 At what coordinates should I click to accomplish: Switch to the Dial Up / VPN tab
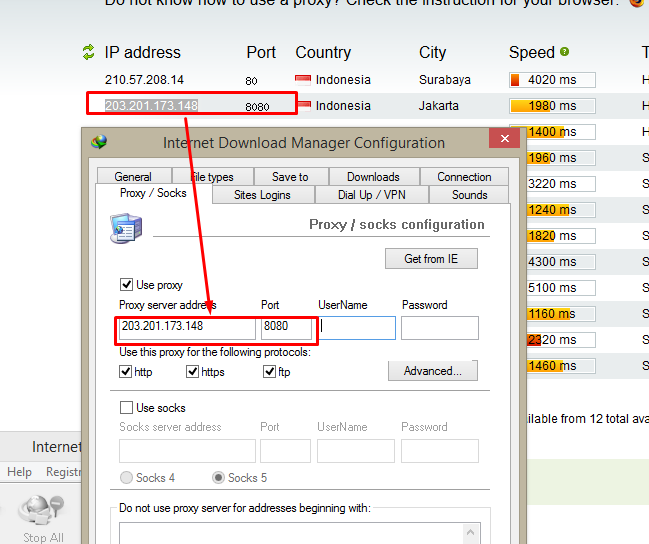click(372, 195)
